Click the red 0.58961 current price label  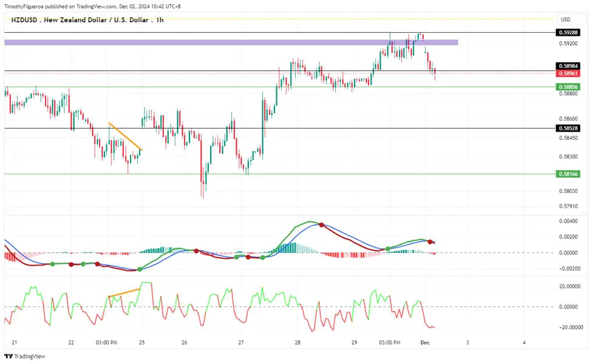point(568,73)
